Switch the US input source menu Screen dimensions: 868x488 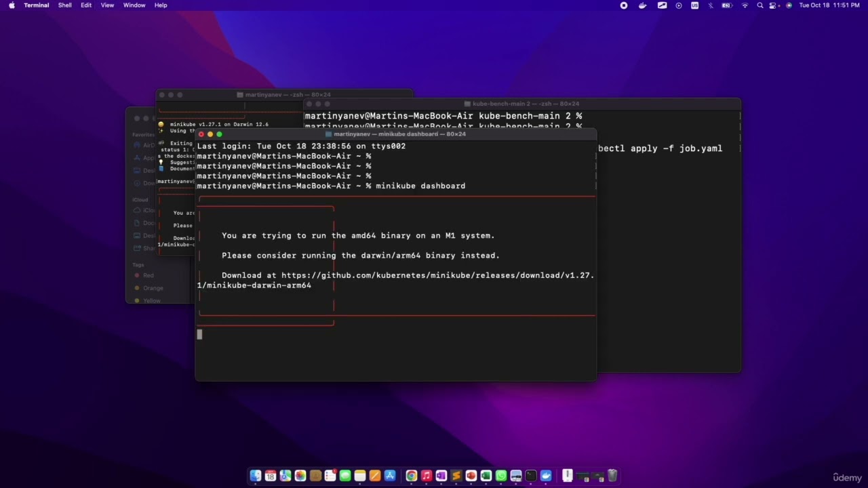[x=694, y=5]
